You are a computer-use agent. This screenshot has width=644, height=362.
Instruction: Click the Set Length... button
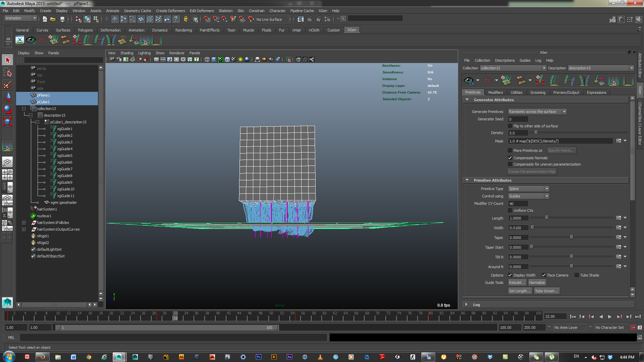pos(520,291)
